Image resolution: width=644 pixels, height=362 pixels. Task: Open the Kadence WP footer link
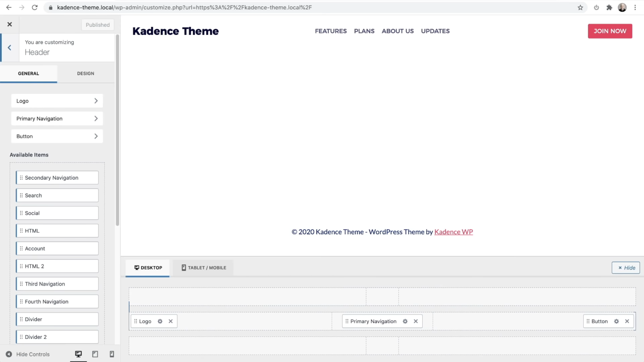tap(453, 232)
